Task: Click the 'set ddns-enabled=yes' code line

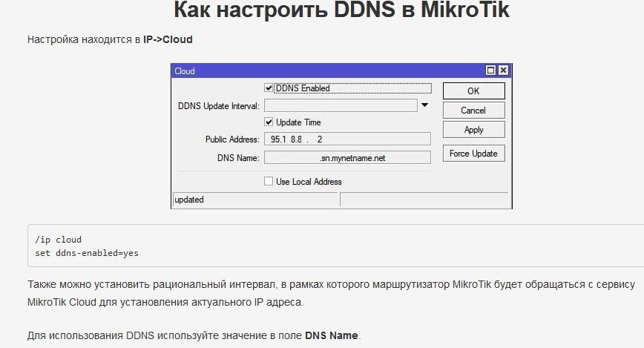Action: [x=87, y=253]
